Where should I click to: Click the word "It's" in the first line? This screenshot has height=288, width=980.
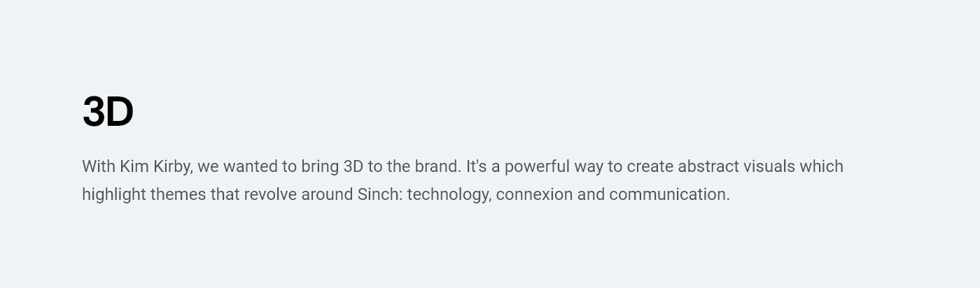click(x=476, y=166)
